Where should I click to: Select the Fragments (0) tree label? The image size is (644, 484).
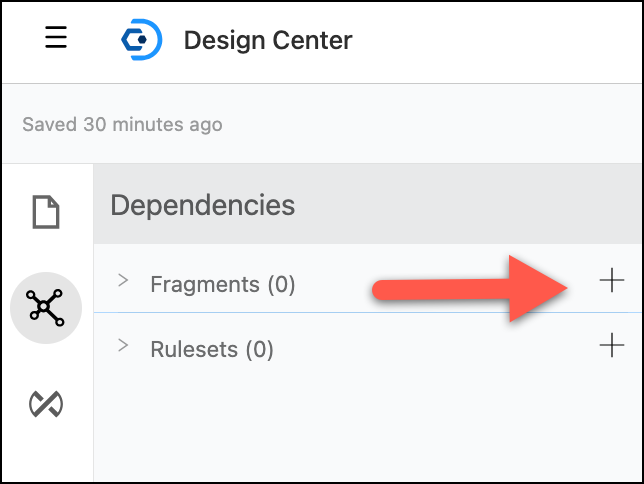222,284
